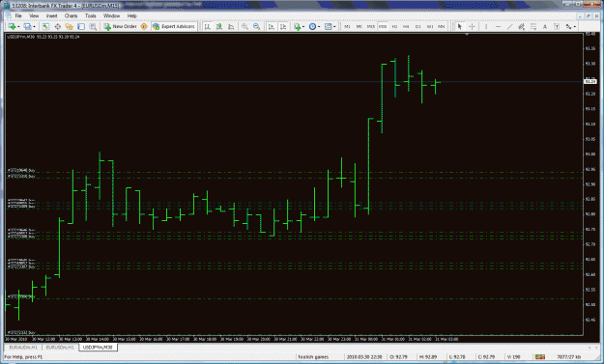Image resolution: width=604 pixels, height=364 pixels.
Task: Open the File menu
Action: (x=18, y=15)
